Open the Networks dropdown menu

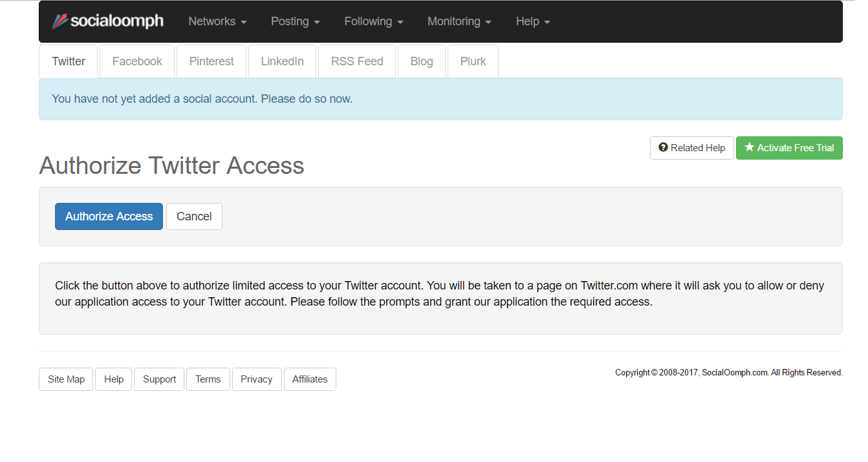pos(217,21)
